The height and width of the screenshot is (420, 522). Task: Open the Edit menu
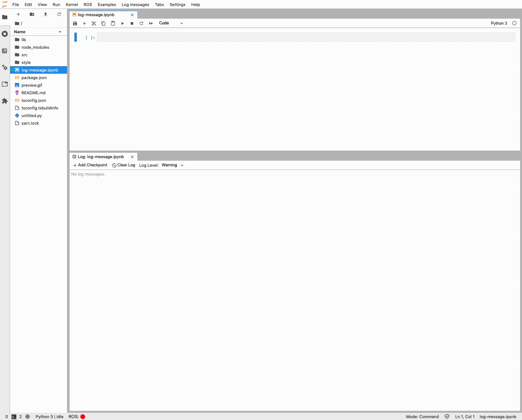pyautogui.click(x=28, y=4)
